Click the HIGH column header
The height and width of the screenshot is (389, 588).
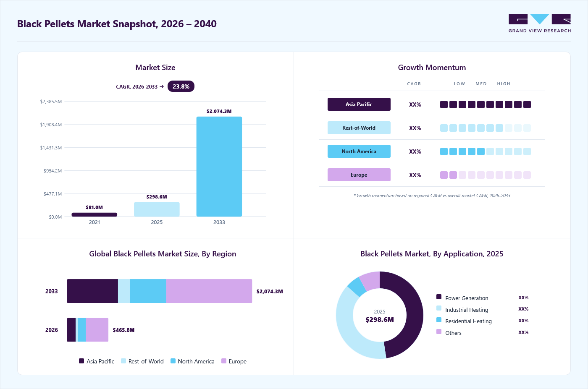tap(504, 84)
